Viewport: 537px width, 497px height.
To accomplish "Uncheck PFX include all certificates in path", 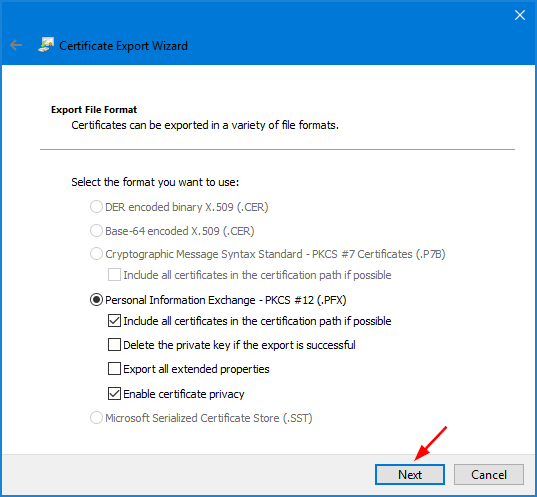I will pos(114,321).
